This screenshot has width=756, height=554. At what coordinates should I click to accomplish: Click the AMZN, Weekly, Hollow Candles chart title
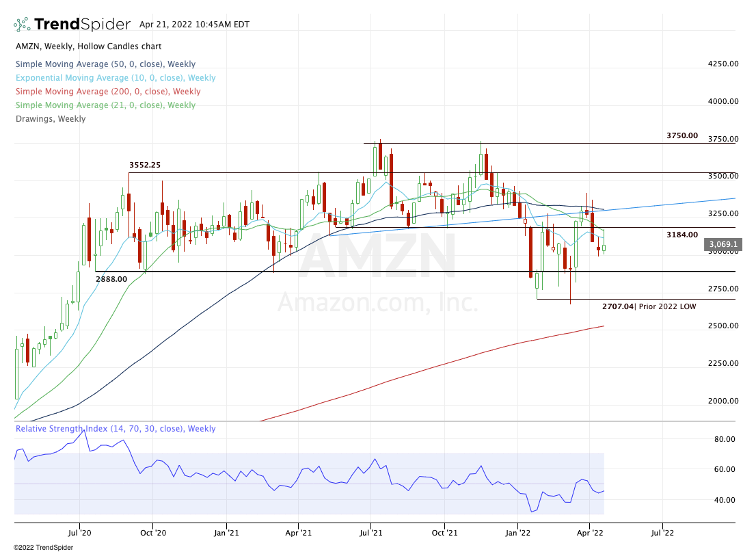click(x=89, y=47)
